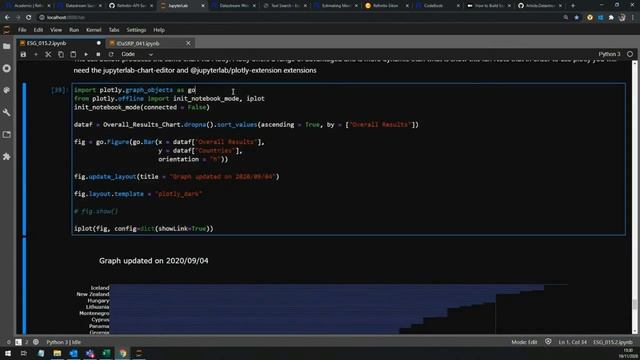Open File Explorer from the taskbar
This screenshot has height=360, width=640.
(57, 353)
